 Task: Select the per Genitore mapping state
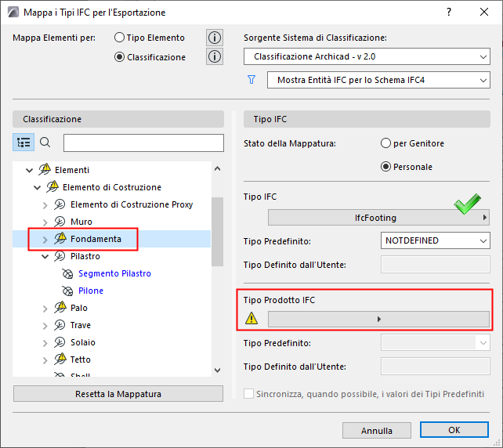pyautogui.click(x=385, y=143)
